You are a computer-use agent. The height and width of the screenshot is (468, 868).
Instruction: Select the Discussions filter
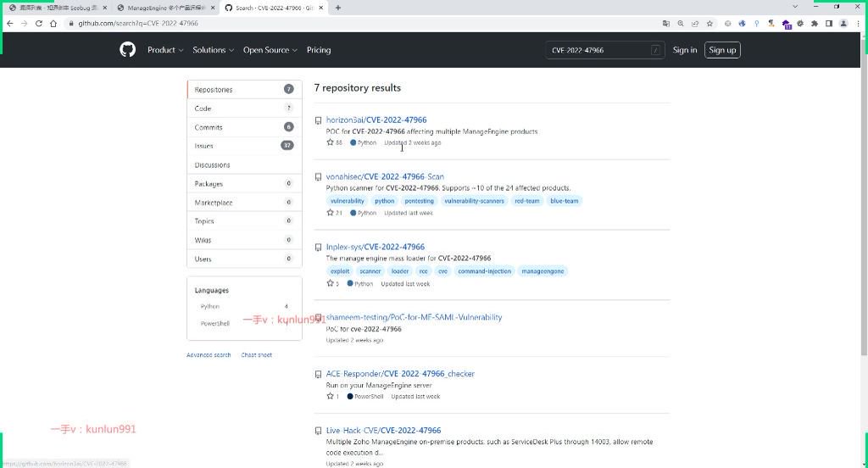point(244,164)
